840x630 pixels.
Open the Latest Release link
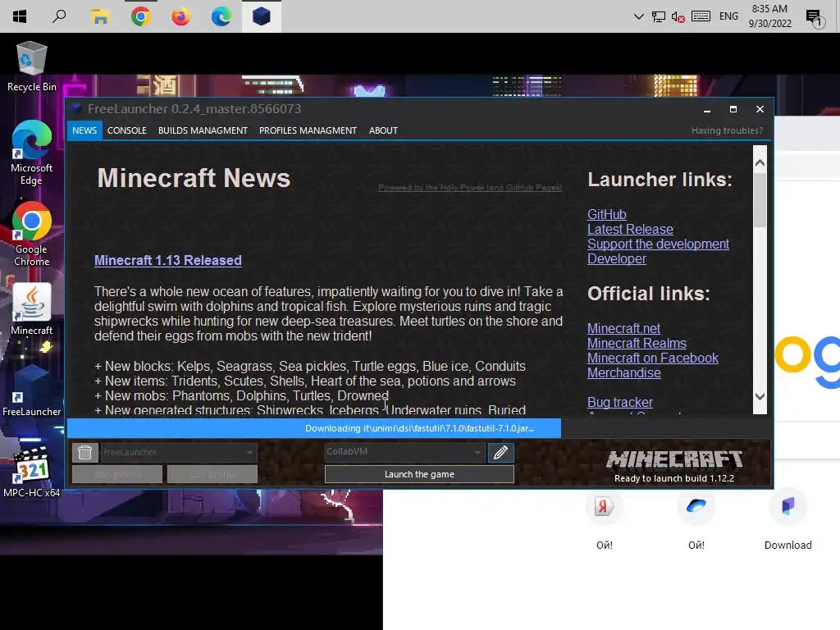pos(630,230)
